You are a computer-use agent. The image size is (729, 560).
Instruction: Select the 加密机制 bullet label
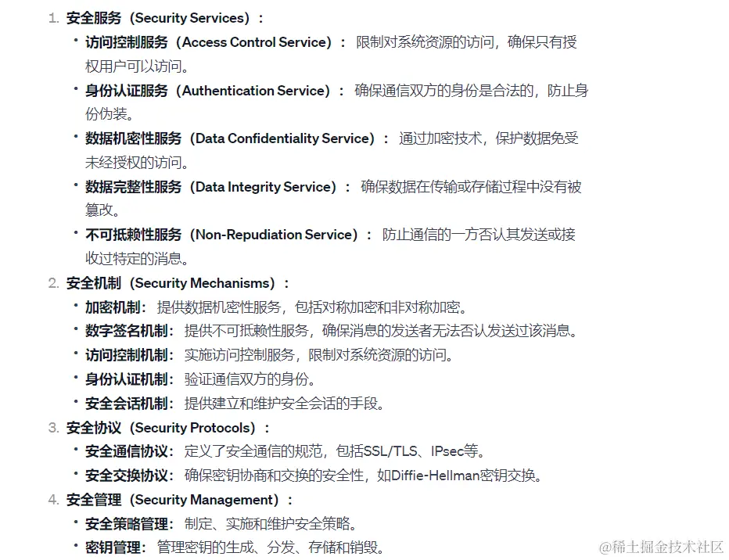coord(113,307)
